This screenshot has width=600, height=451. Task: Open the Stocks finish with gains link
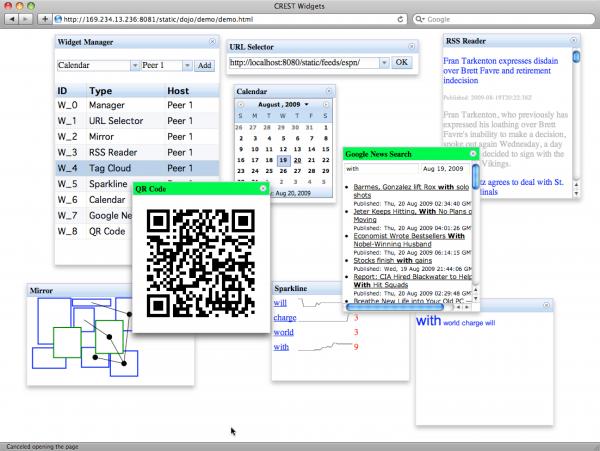click(x=393, y=261)
